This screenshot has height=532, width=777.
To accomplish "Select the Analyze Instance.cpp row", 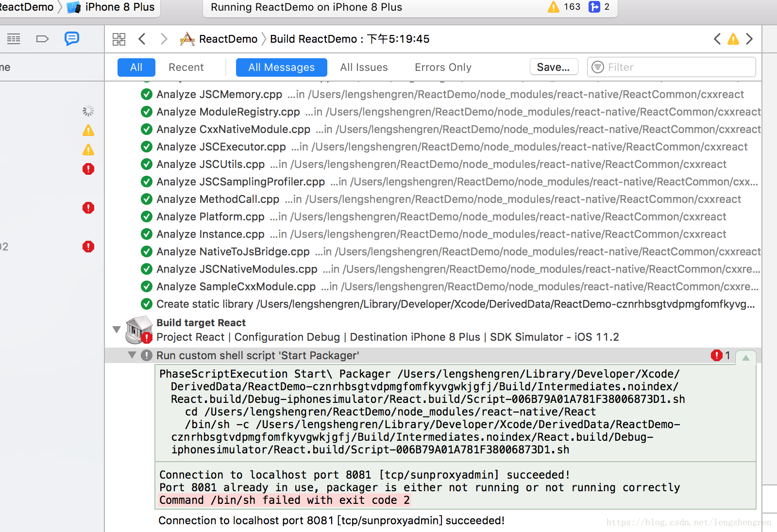I will click(x=433, y=234).
